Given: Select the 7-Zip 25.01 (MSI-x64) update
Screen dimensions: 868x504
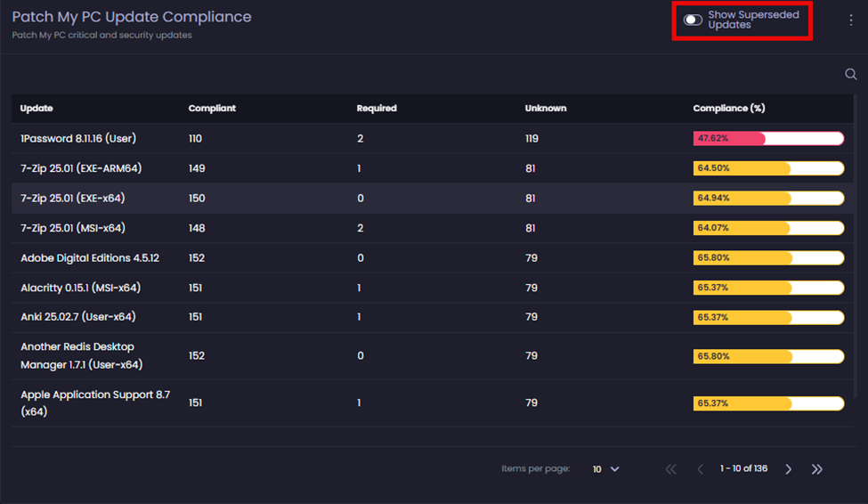Looking at the screenshot, I should (x=72, y=228).
